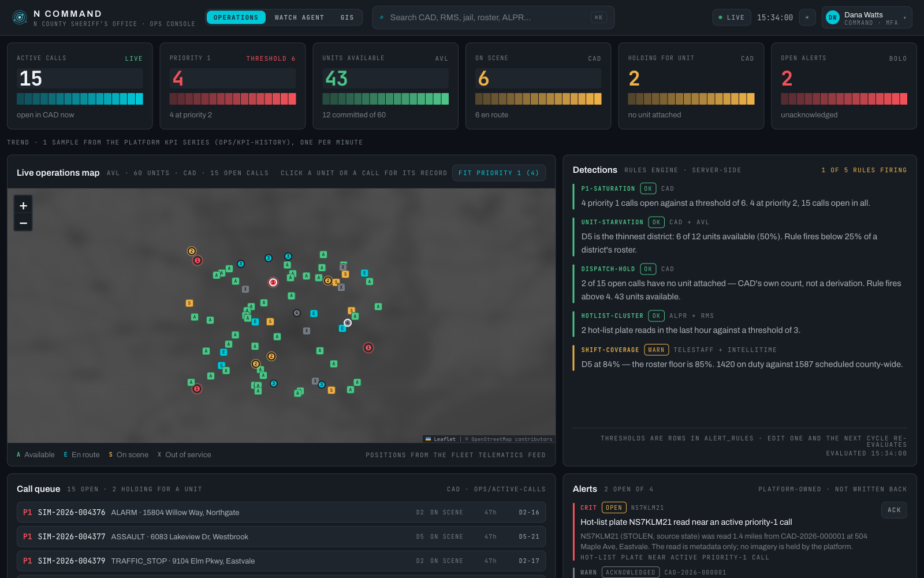
Task: Click the En route legend entry
Action: tap(81, 455)
